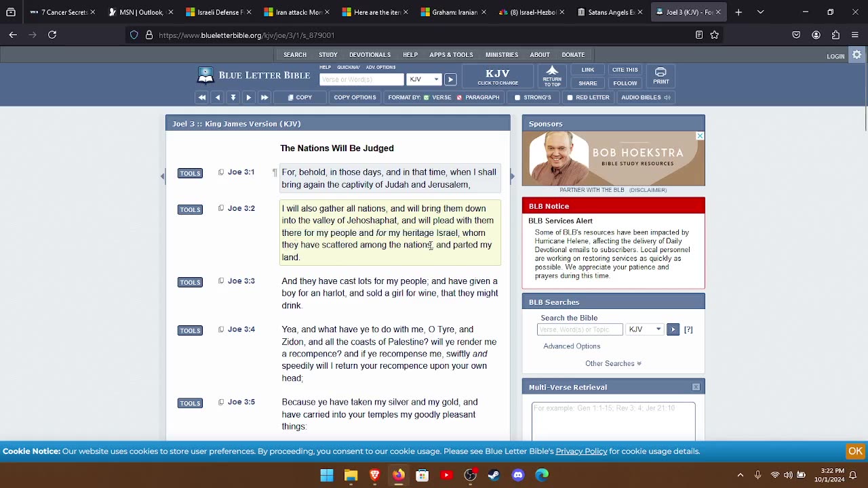Click the copy icon beside Joe 3:5
The width and height of the screenshot is (868, 488).
(221, 402)
